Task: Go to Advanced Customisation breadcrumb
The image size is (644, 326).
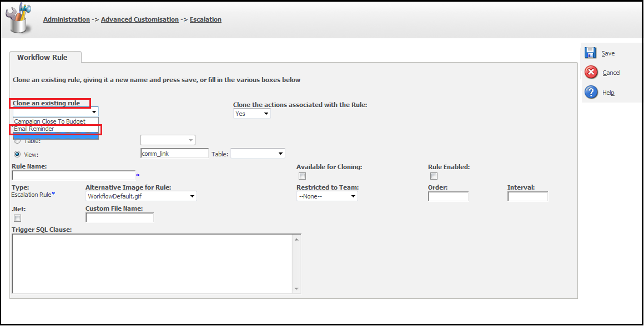Action: [x=140, y=19]
